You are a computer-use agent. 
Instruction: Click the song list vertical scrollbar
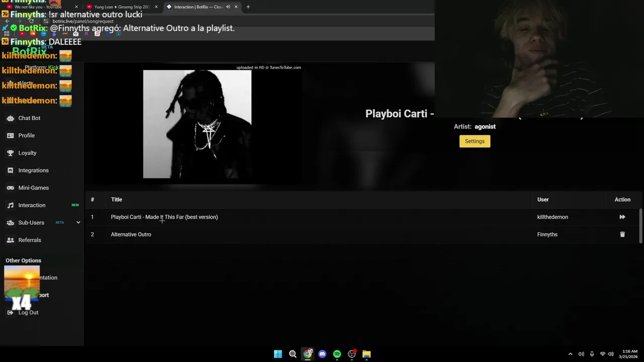coord(640,225)
